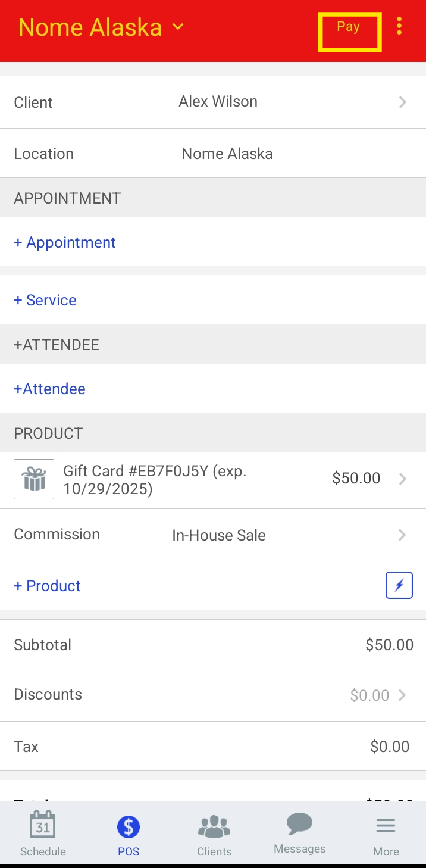426x868 pixels.
Task: Open the Discounts row chevron
Action: click(403, 695)
